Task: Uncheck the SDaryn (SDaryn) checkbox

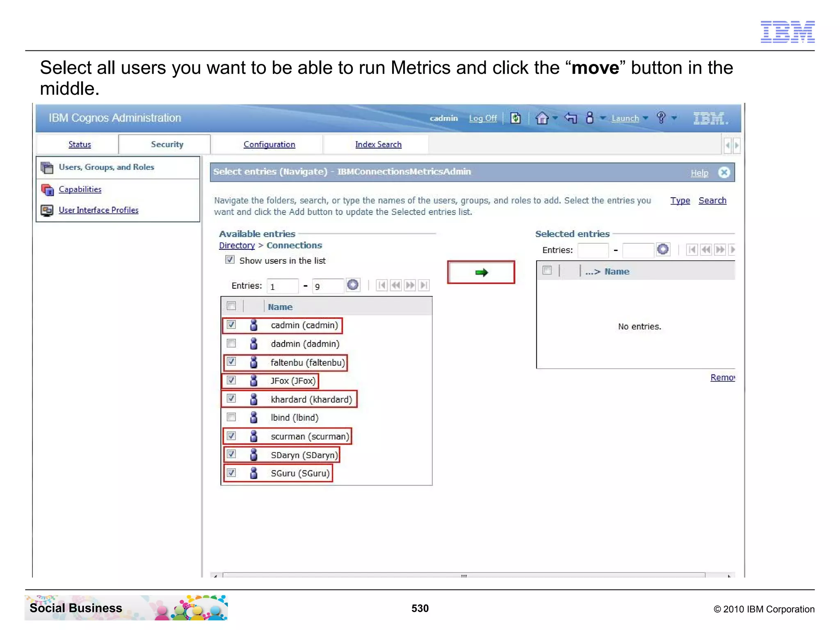Action: point(231,454)
